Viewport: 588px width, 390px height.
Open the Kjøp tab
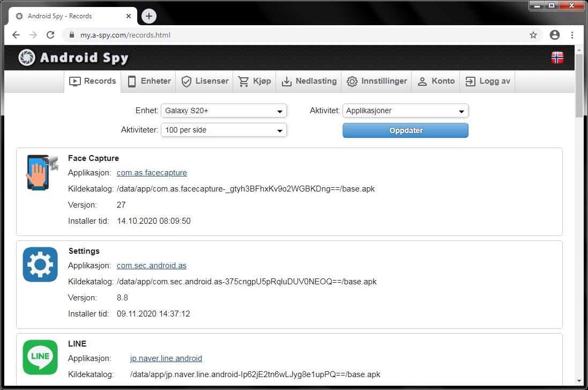(255, 81)
